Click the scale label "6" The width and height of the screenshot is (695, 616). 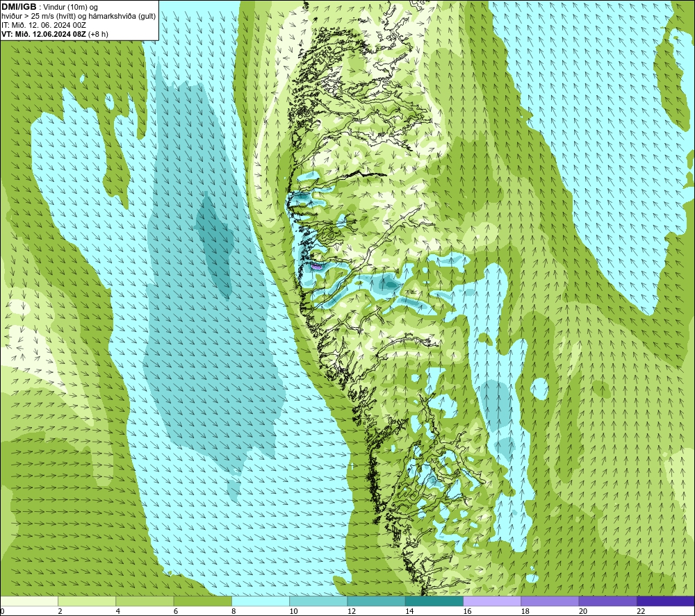click(x=176, y=611)
